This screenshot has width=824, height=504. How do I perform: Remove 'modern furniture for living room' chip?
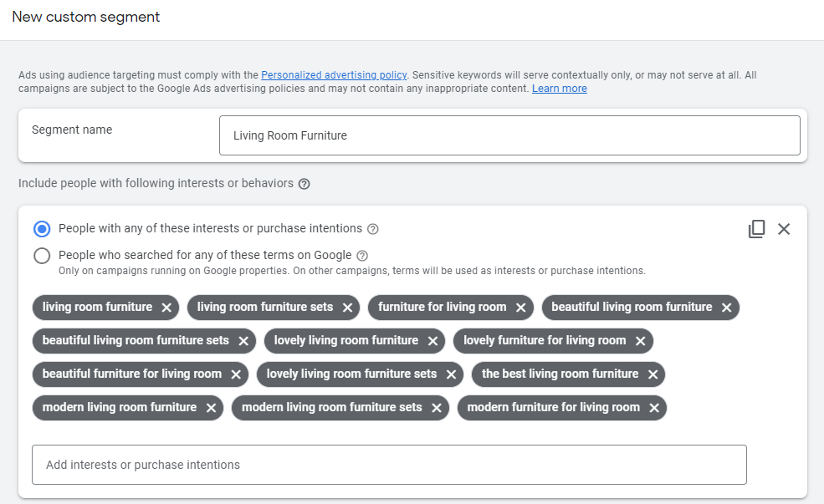point(654,408)
